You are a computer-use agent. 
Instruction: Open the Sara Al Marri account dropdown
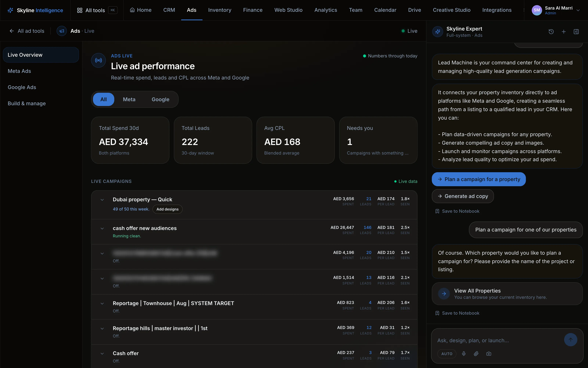pyautogui.click(x=578, y=10)
